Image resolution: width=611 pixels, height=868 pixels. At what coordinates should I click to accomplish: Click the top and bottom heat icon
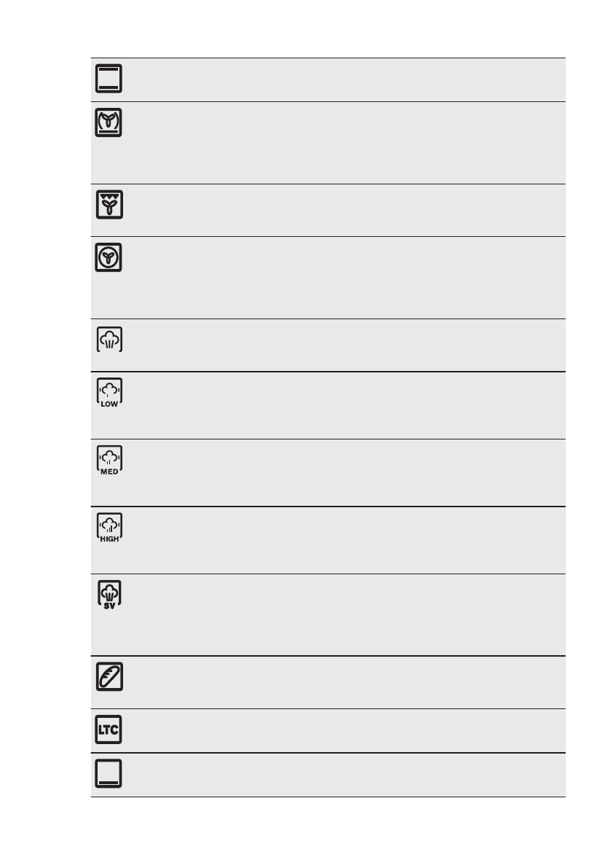tap(108, 78)
